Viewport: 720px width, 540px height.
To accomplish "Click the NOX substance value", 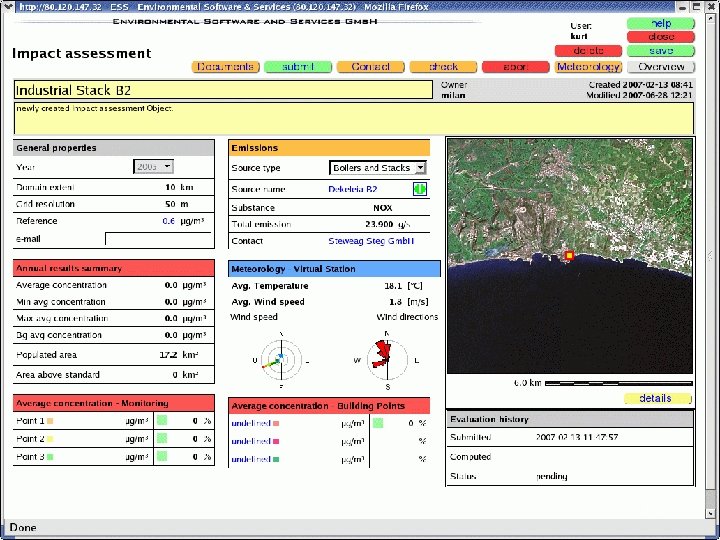I will pos(382,208).
